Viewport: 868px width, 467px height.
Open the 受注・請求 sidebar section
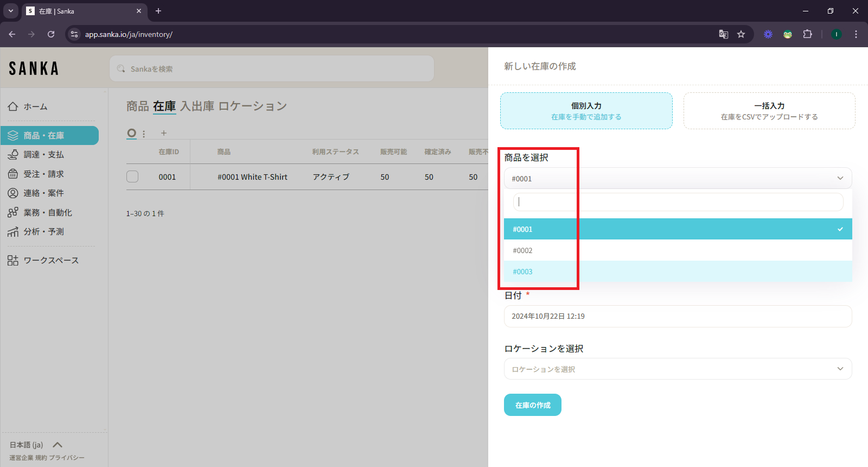[x=43, y=174]
